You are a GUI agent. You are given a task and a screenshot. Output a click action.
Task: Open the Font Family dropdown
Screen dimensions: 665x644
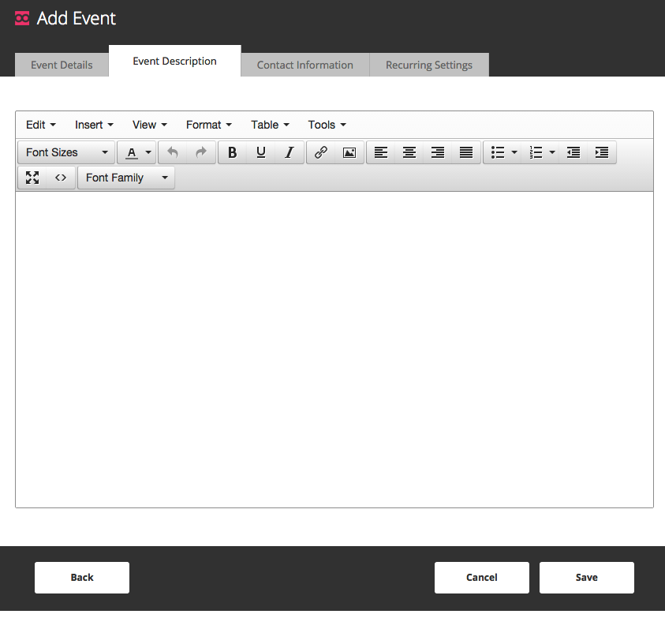pyautogui.click(x=126, y=178)
